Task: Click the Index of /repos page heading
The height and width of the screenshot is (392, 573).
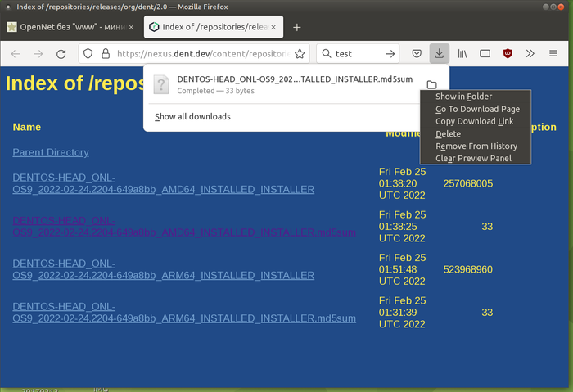Action: point(74,83)
